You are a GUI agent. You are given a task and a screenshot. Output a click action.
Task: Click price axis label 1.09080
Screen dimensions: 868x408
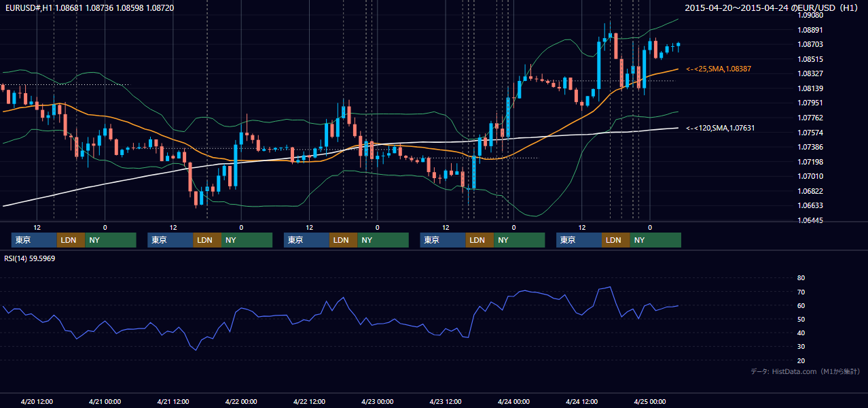(x=810, y=15)
